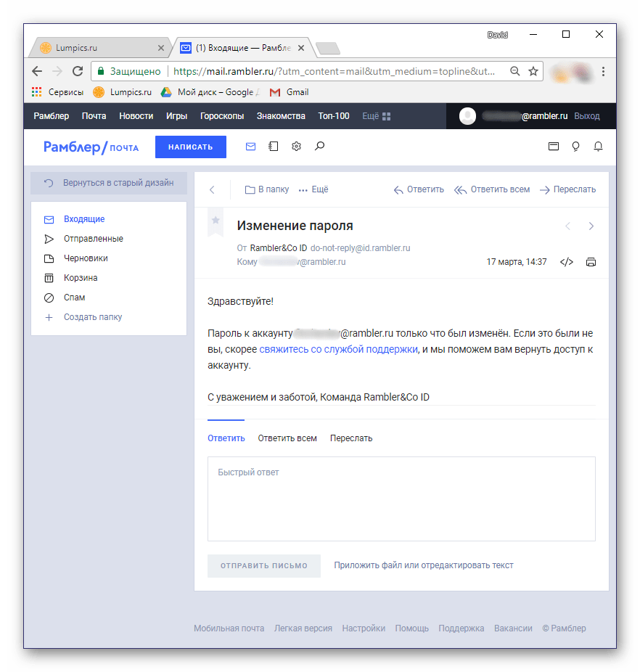The width and height of the screenshot is (640, 672).
Task: Open mail settings gear icon
Action: [x=296, y=147]
